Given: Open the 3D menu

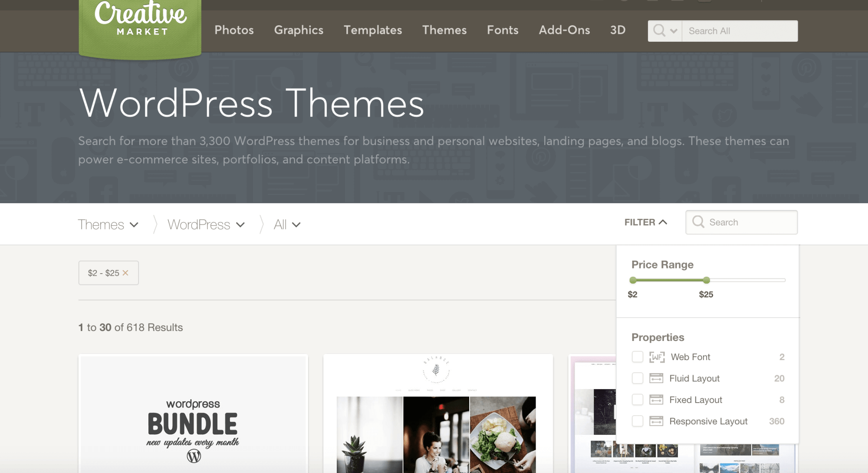Looking at the screenshot, I should pos(618,30).
